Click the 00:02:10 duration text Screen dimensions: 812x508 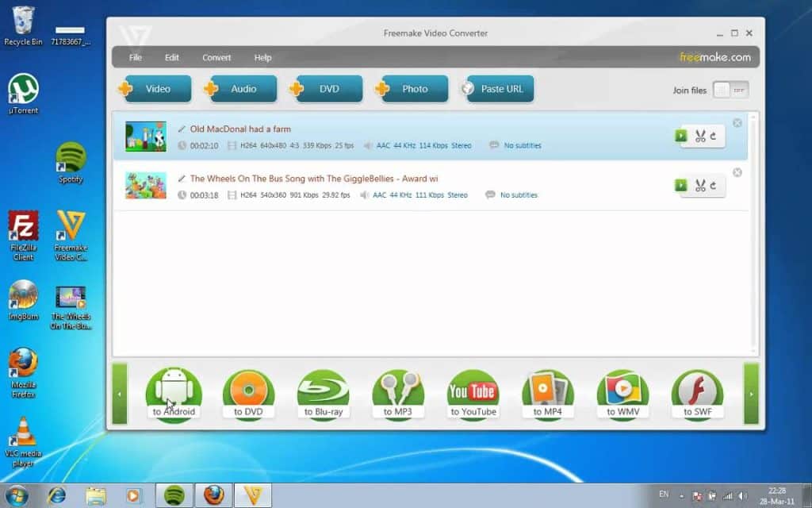(204, 146)
